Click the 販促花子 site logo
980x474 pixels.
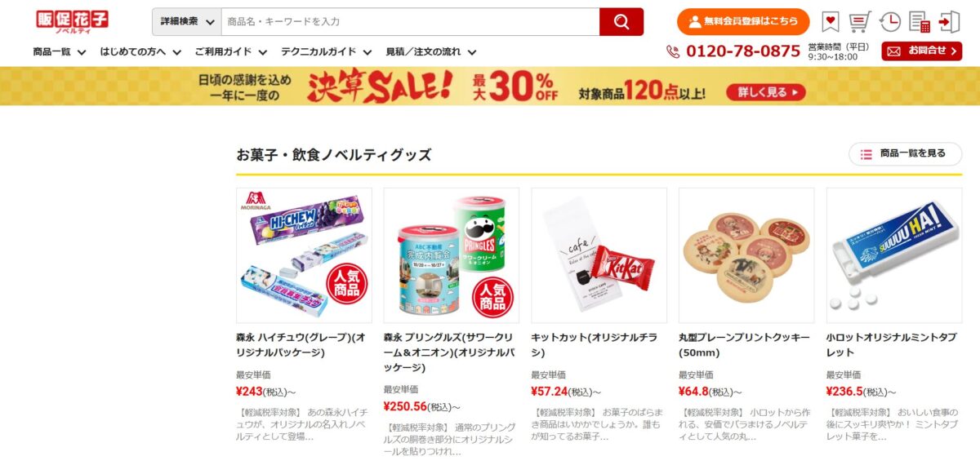click(x=72, y=22)
